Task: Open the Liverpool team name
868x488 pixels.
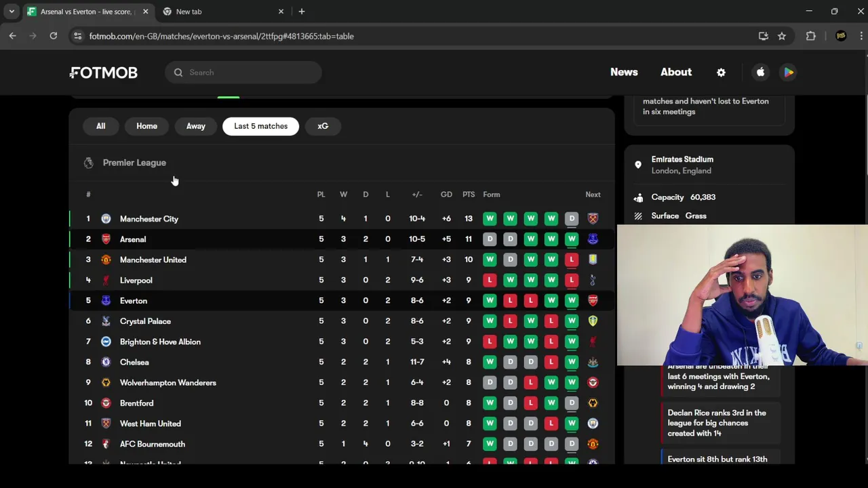Action: pos(136,280)
